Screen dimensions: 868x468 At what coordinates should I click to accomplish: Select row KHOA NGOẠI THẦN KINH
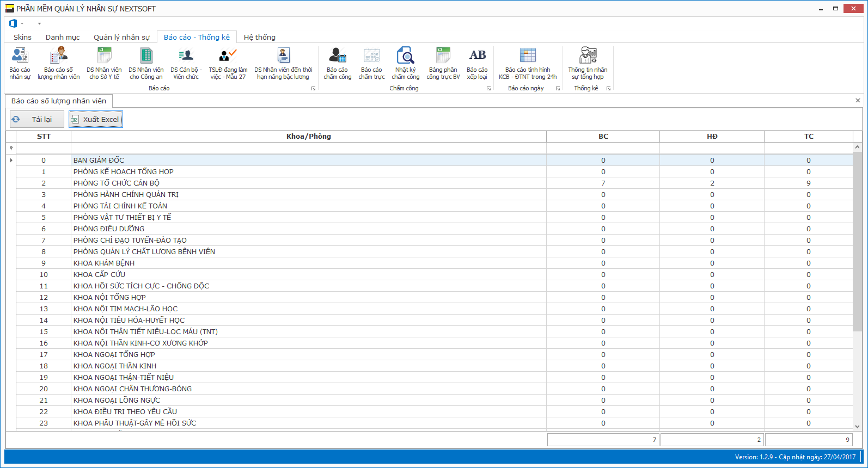pyautogui.click(x=435, y=366)
